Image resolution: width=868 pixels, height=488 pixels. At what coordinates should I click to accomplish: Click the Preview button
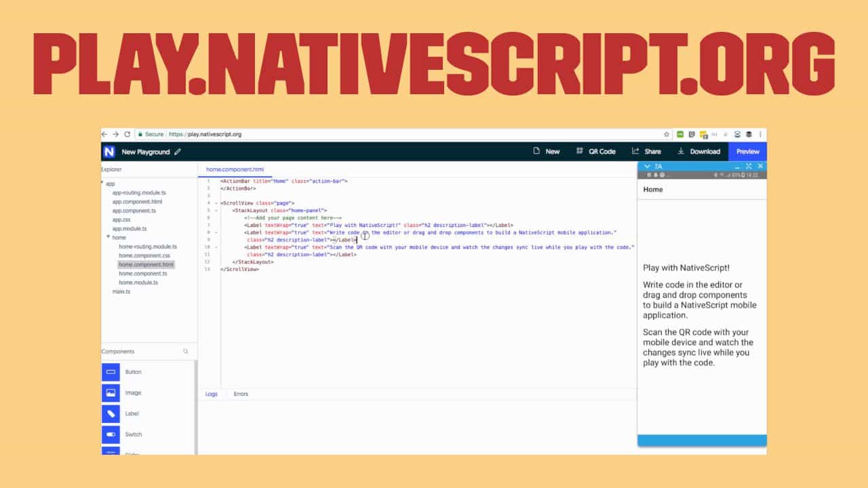747,152
